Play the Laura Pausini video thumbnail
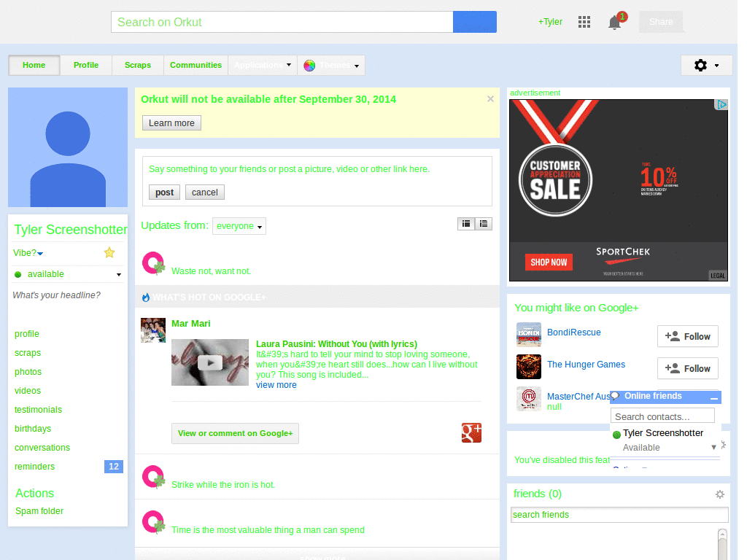This screenshot has width=747, height=560. tap(210, 362)
